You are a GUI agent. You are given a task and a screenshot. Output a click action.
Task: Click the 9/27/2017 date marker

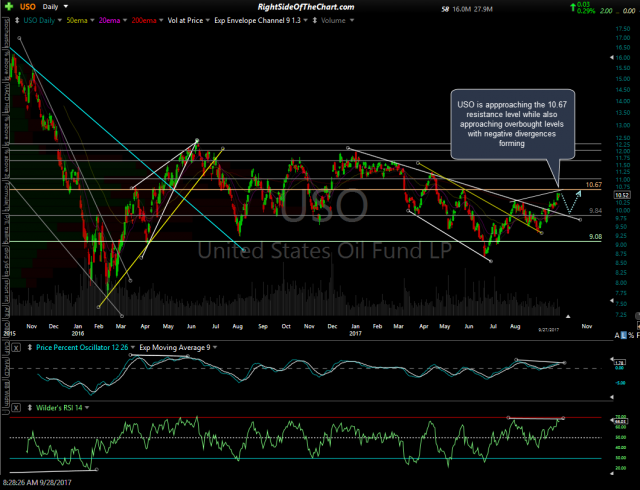(548, 330)
